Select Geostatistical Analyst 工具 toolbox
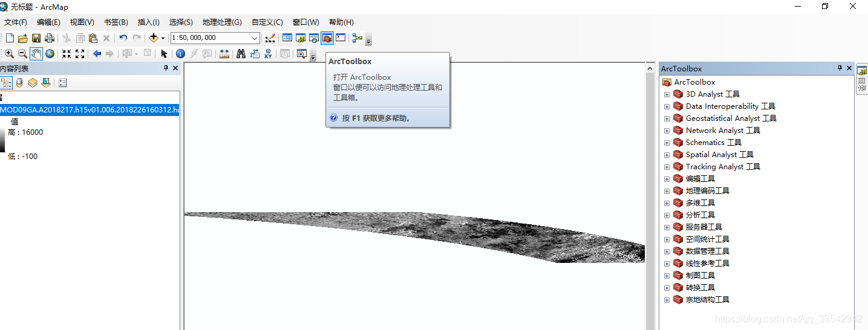Screen dimensions: 868x330 (x=731, y=118)
